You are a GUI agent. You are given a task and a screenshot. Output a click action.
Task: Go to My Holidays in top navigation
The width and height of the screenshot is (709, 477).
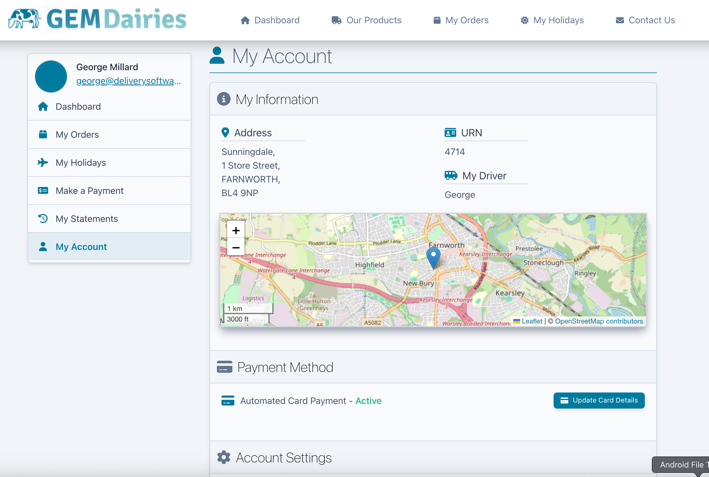coord(552,20)
